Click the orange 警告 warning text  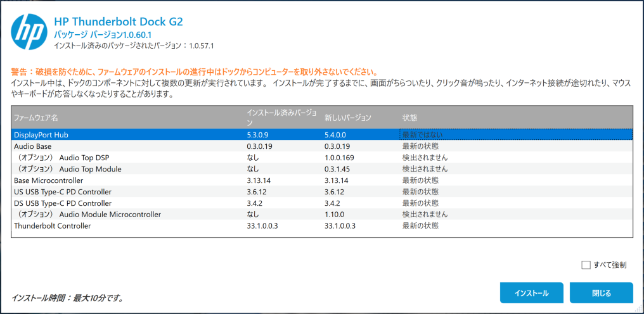pyautogui.click(x=194, y=72)
